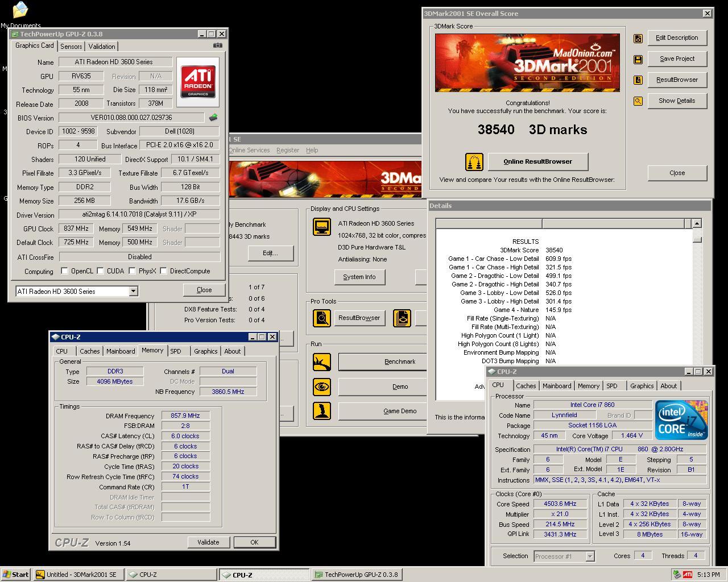
Task: Click OK in the CPU-Z Memory window
Action: pyautogui.click(x=254, y=542)
